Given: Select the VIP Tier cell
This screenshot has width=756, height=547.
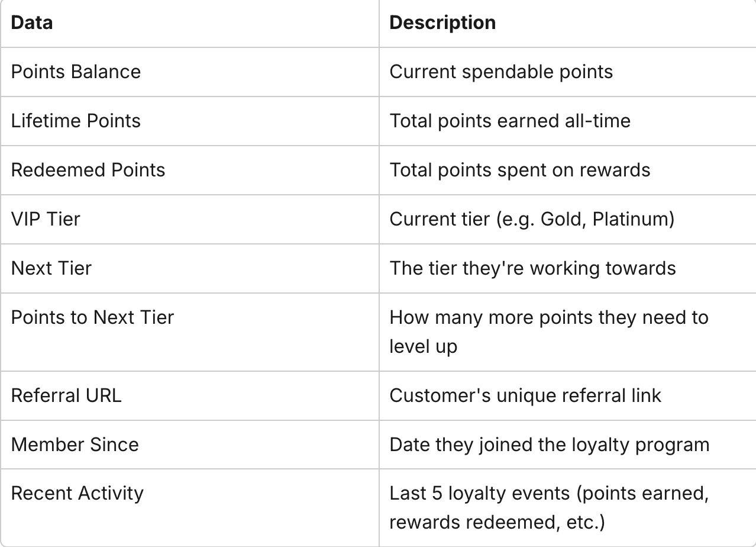Looking at the screenshot, I should (46, 219).
